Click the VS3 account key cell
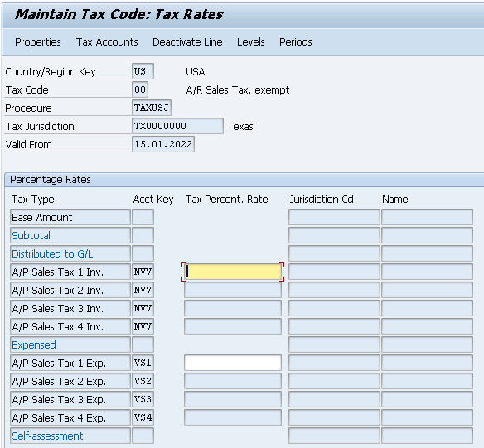The image size is (484, 448). (143, 399)
